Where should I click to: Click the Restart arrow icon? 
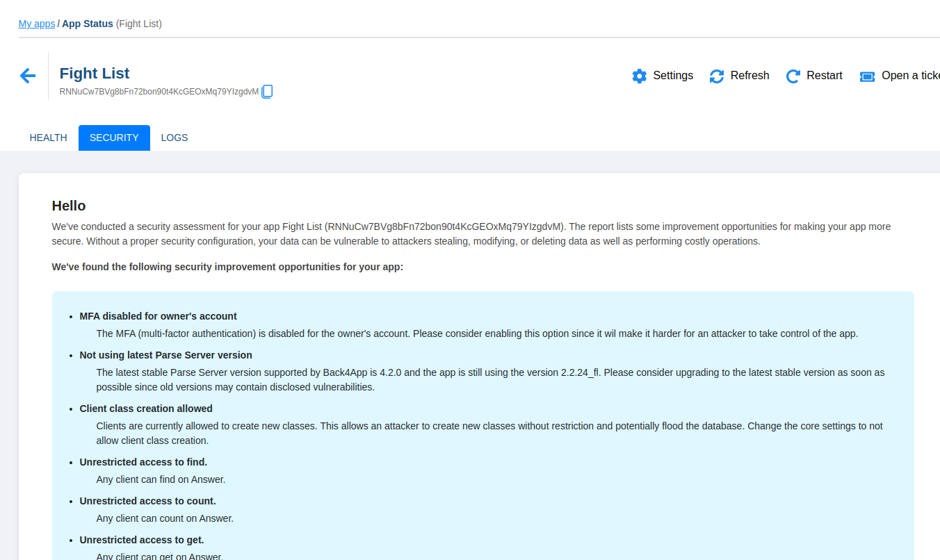pyautogui.click(x=793, y=76)
